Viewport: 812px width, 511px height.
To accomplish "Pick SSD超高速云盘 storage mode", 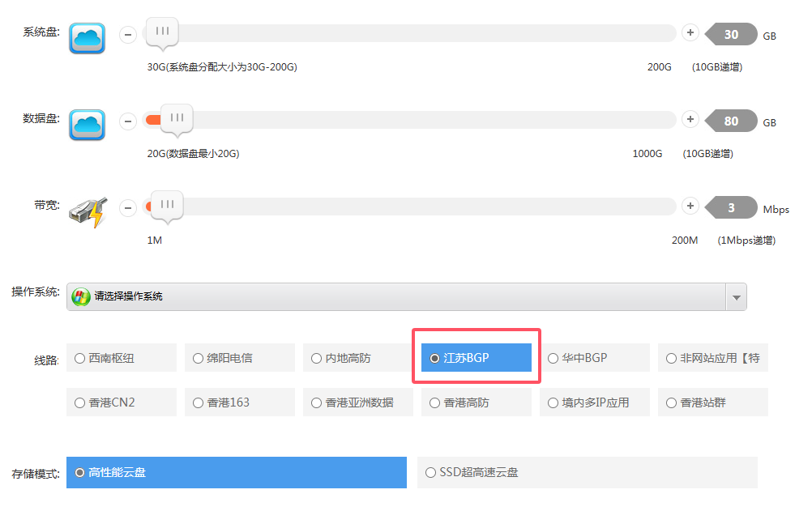I will coord(586,472).
